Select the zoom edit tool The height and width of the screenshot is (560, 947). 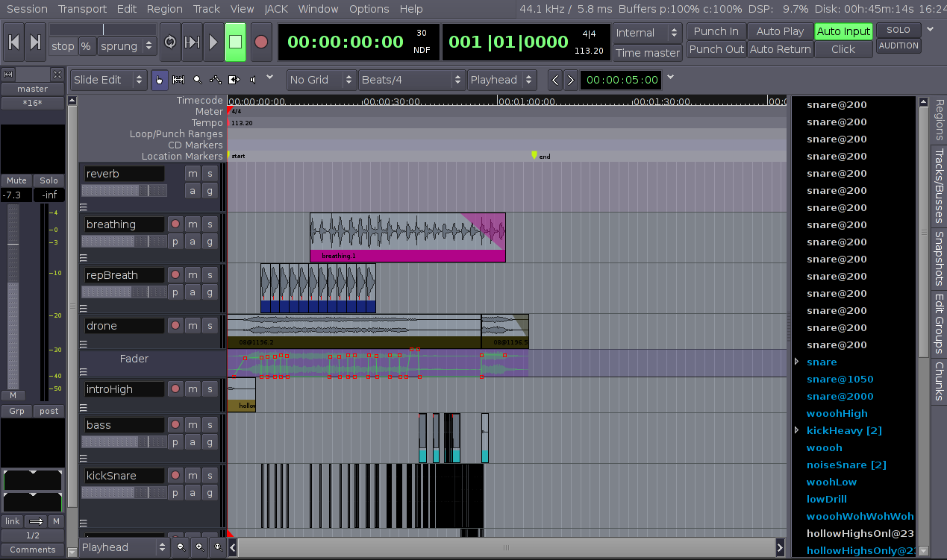pos(198,80)
